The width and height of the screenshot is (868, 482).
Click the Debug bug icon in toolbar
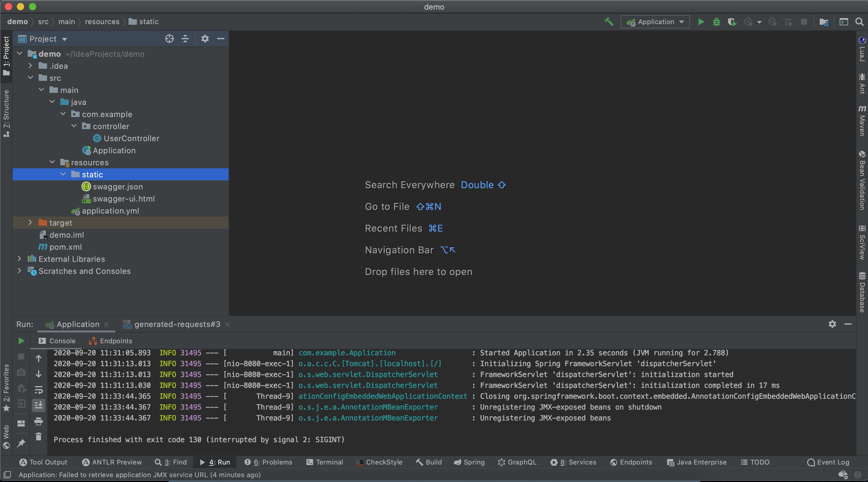coord(716,22)
